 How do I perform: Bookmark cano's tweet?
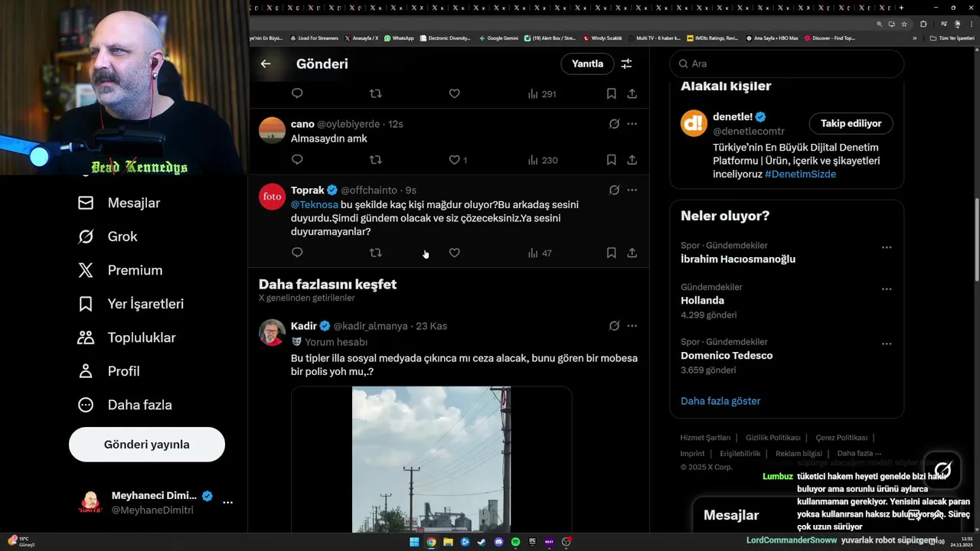tap(611, 160)
